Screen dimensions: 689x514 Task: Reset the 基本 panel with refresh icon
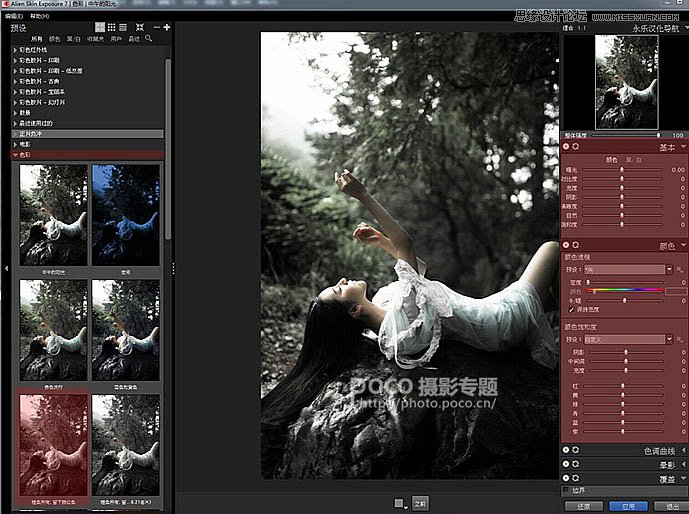click(x=576, y=147)
